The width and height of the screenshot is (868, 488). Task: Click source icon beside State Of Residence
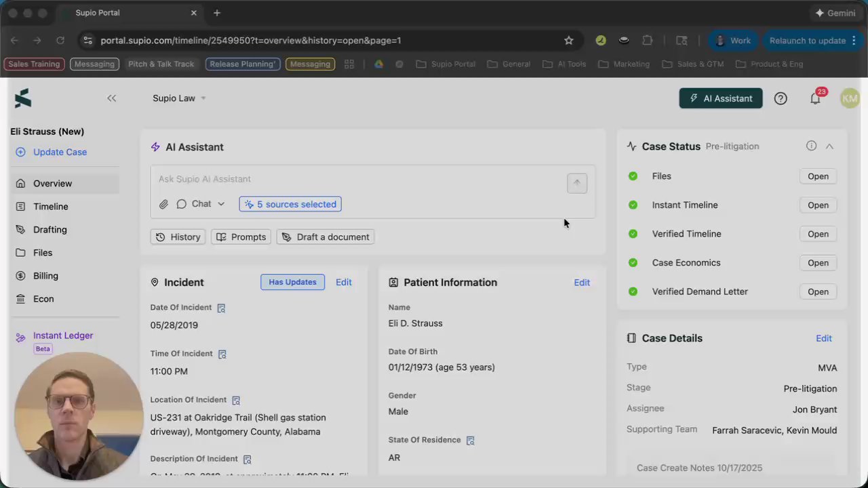[x=470, y=441]
